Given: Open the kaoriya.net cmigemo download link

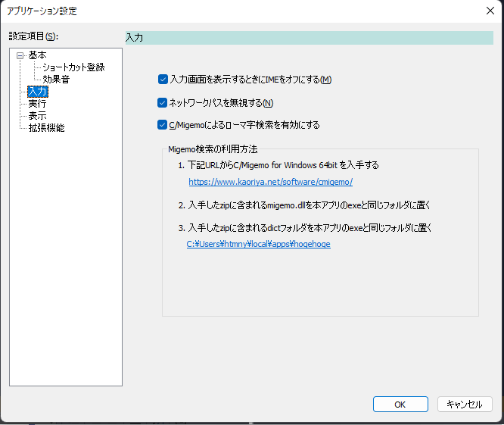Looking at the screenshot, I should (271, 182).
